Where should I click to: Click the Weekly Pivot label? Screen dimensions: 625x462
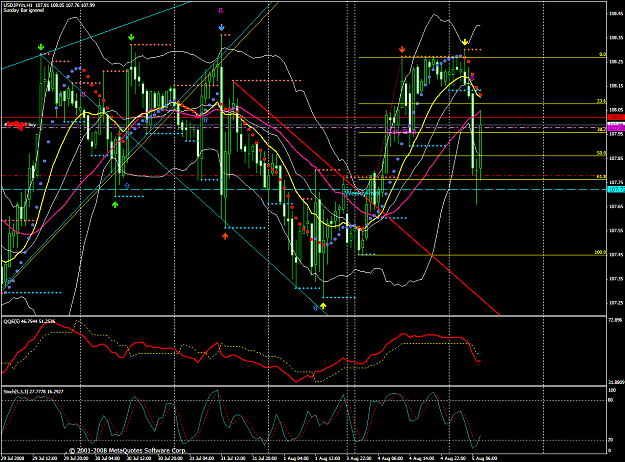pos(362,193)
